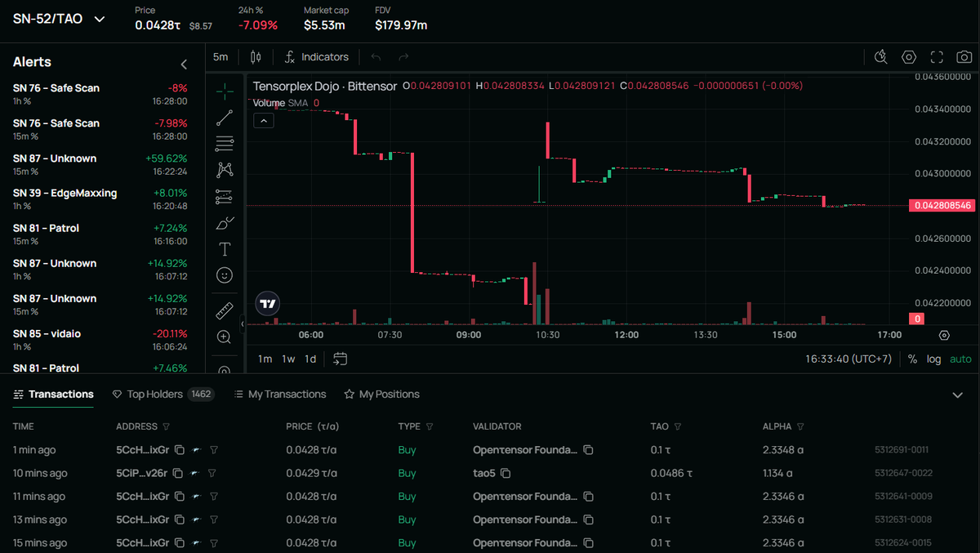This screenshot has height=553, width=980.
Task: Select the trend line drawing tool
Action: (x=225, y=118)
